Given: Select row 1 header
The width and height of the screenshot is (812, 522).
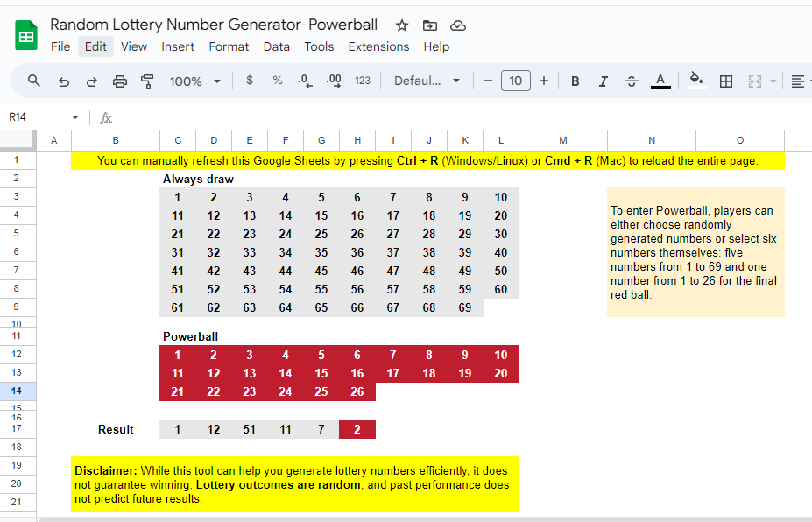Looking at the screenshot, I should coord(18,159).
